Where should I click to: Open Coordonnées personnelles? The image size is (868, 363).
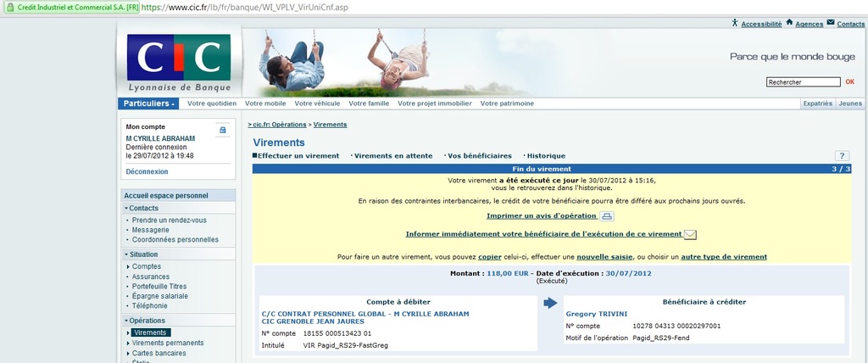coord(175,240)
